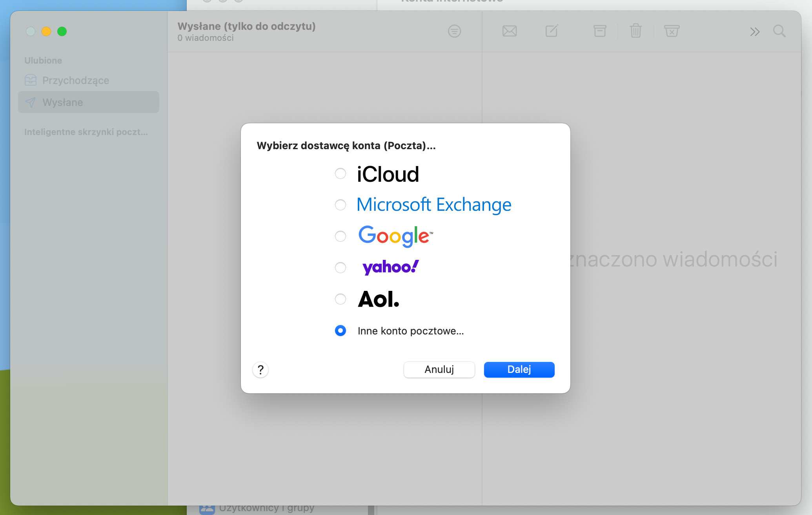Click the Aol. logo

(x=379, y=299)
